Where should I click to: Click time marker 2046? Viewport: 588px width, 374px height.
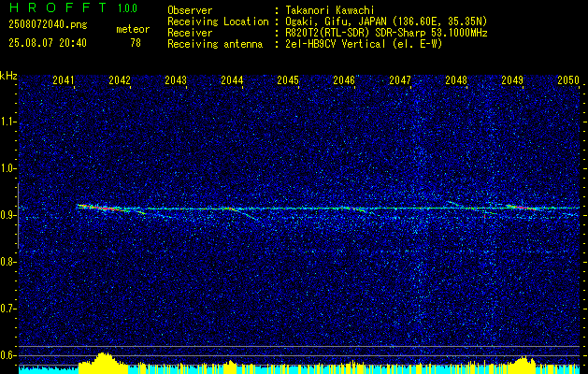(x=344, y=80)
